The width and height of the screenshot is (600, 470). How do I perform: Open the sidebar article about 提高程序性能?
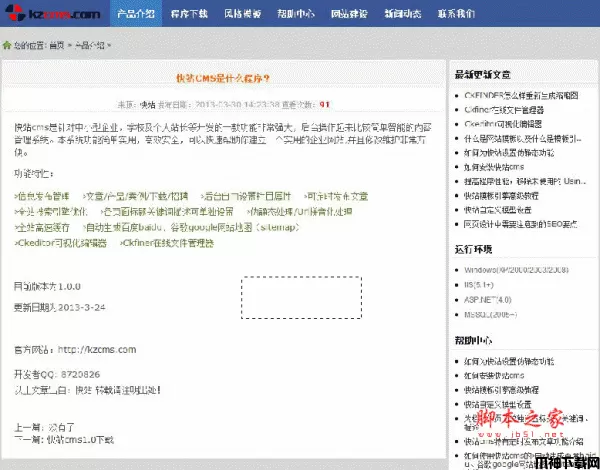(x=525, y=181)
